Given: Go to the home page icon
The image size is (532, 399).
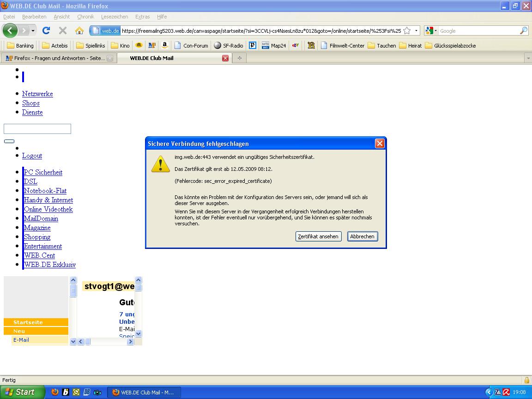Looking at the screenshot, I should coord(79,31).
